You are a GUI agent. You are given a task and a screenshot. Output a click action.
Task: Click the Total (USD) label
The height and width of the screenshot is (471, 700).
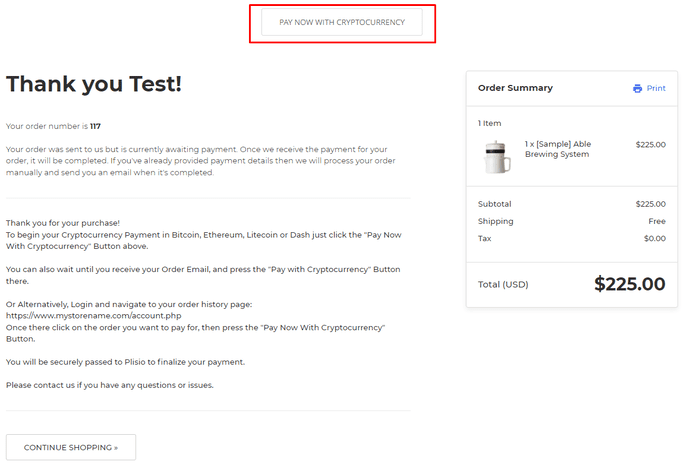[x=503, y=284]
